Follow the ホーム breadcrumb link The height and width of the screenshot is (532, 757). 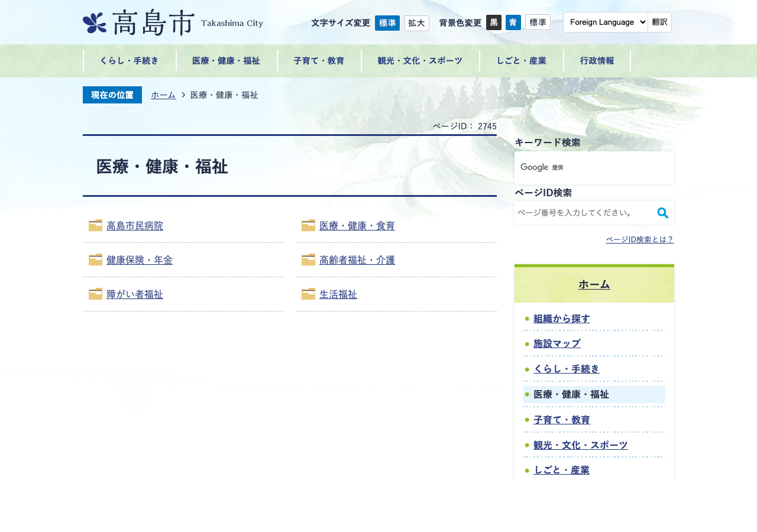click(163, 95)
